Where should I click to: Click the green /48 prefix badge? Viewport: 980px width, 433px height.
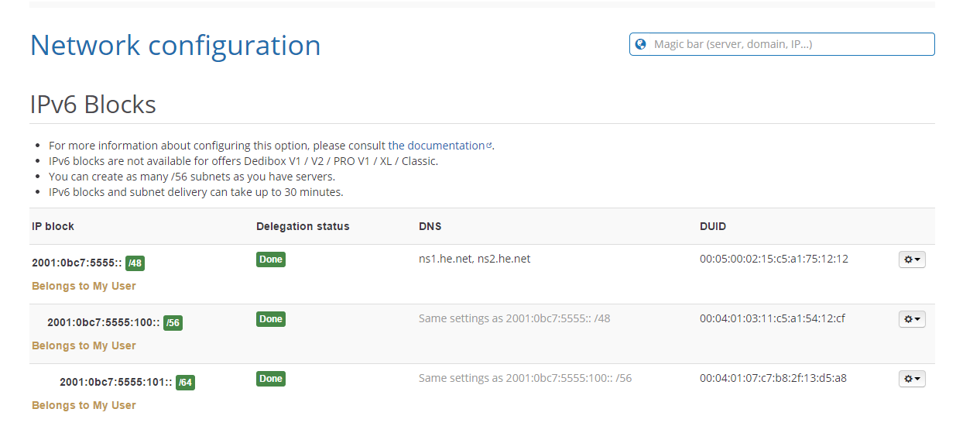(135, 263)
